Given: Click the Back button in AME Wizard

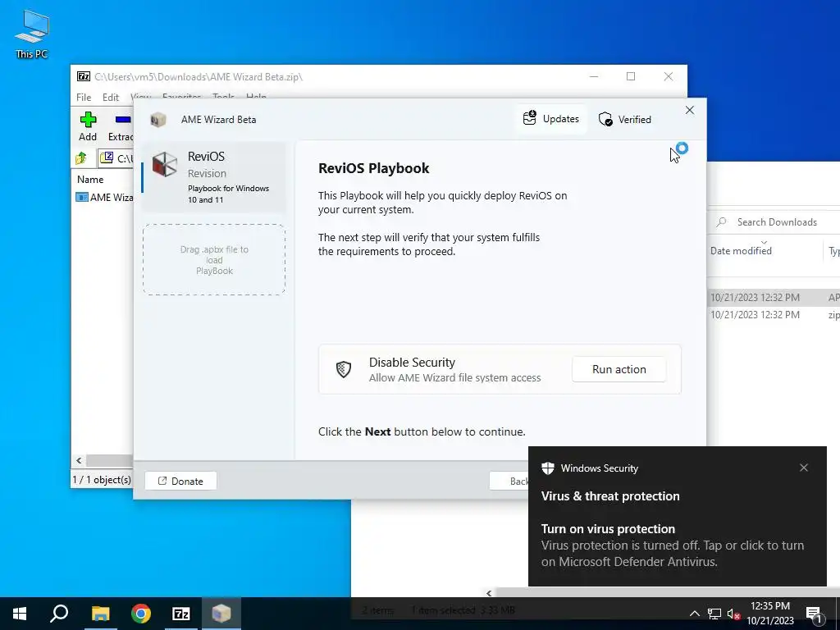Looking at the screenshot, I should click(x=509, y=481).
